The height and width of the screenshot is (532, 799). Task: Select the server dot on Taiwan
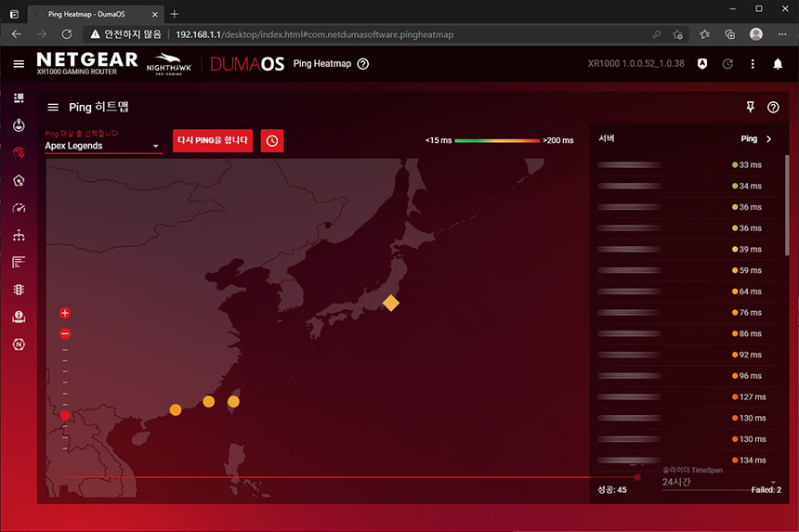click(x=233, y=402)
